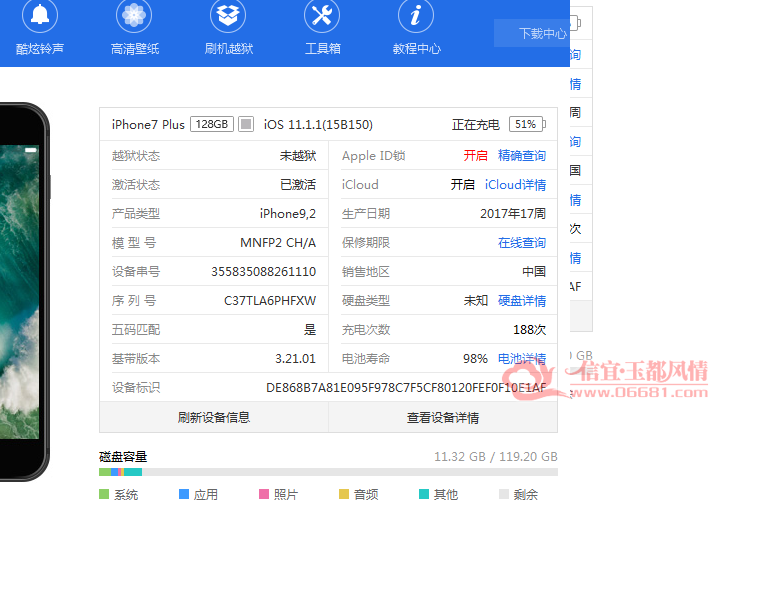
Task: Click the red 开启 Apple ID lock status
Action: pyautogui.click(x=476, y=156)
